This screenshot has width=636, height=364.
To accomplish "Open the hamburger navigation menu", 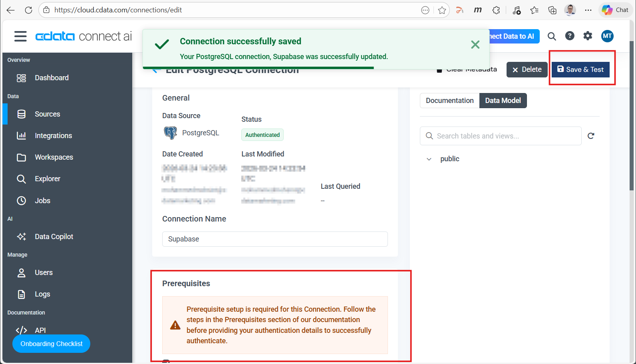I will coord(20,36).
